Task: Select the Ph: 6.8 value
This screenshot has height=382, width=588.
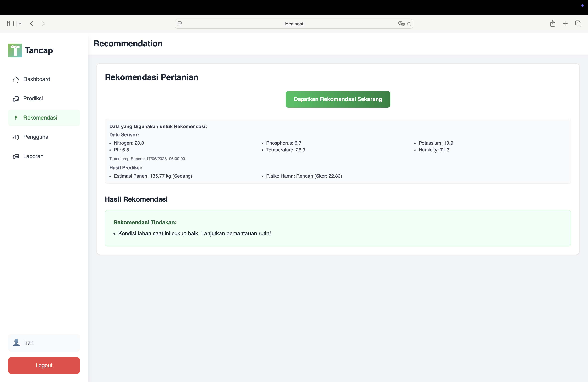Action: 121,150
